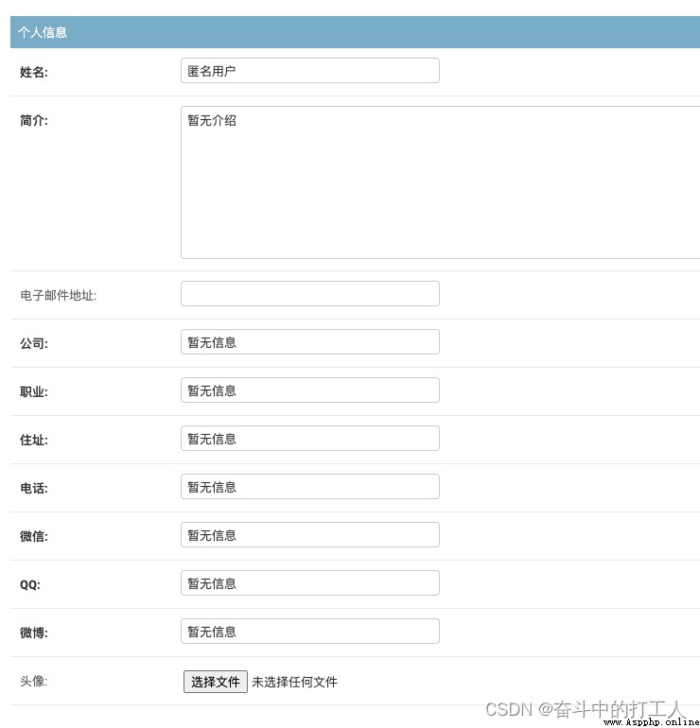The width and height of the screenshot is (700, 728).
Task: Click the 个人信息 section header
Action: click(355, 32)
